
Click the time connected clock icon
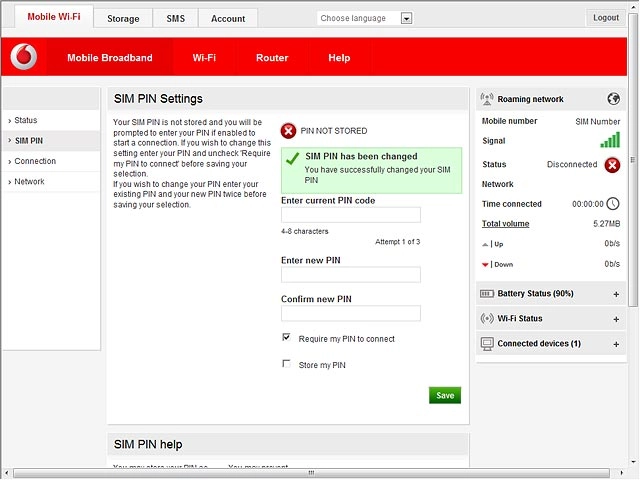point(613,204)
